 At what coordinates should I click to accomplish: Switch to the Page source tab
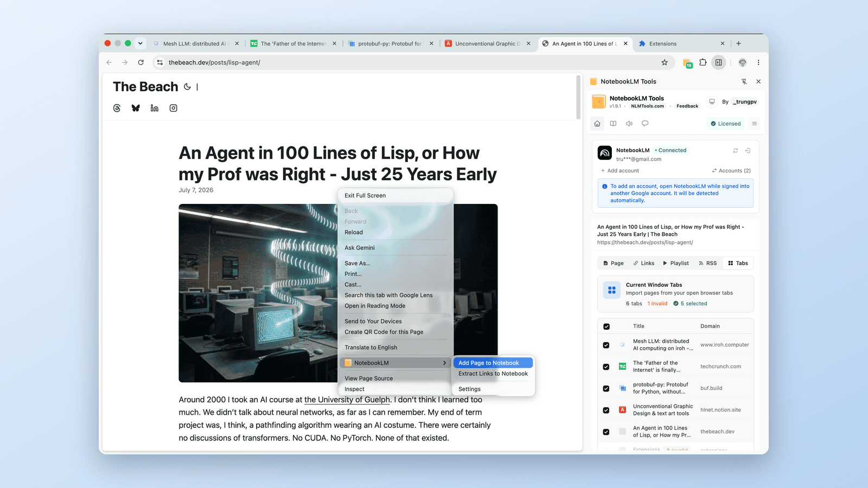tap(614, 263)
